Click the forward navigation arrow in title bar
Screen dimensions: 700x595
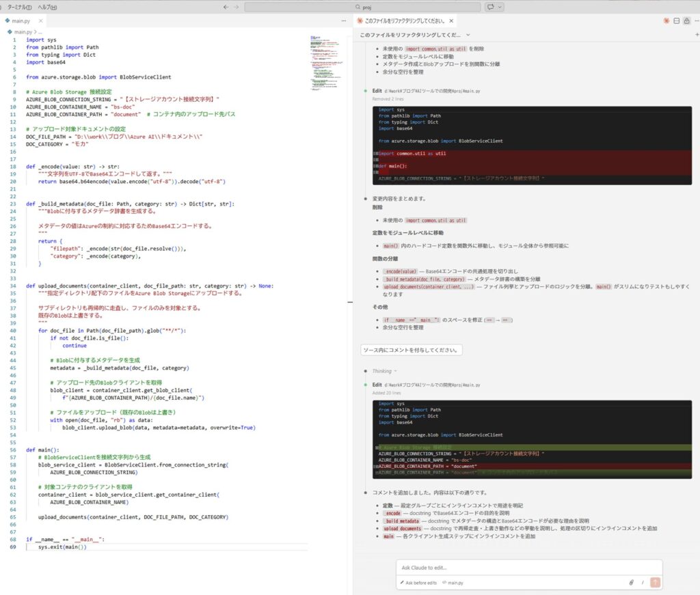pos(237,7)
